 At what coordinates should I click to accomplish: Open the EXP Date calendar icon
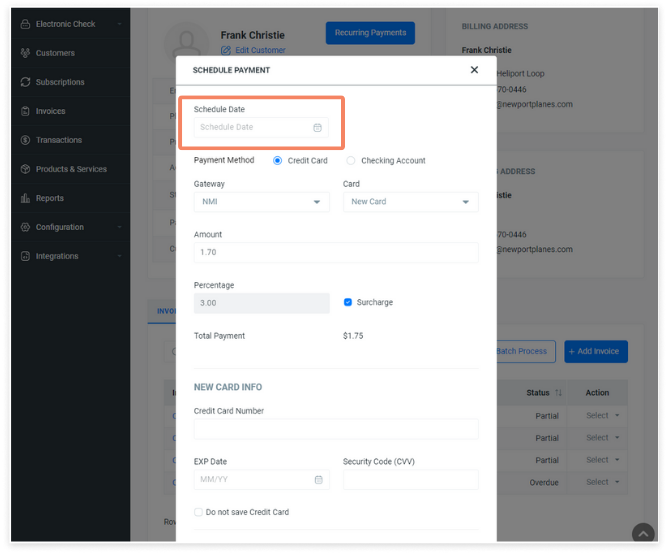(318, 479)
